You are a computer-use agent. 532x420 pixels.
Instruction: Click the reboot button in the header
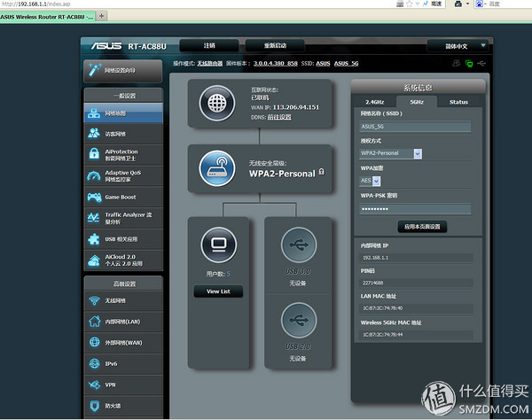pos(275,45)
